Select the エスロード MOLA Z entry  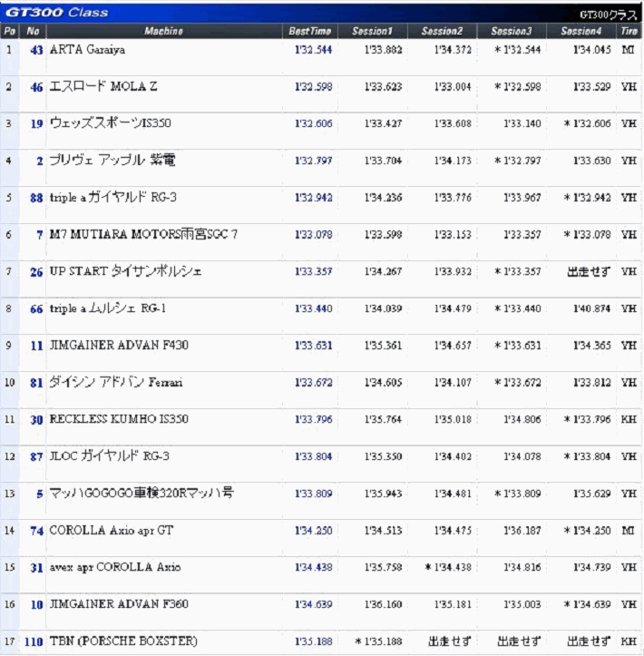point(103,86)
